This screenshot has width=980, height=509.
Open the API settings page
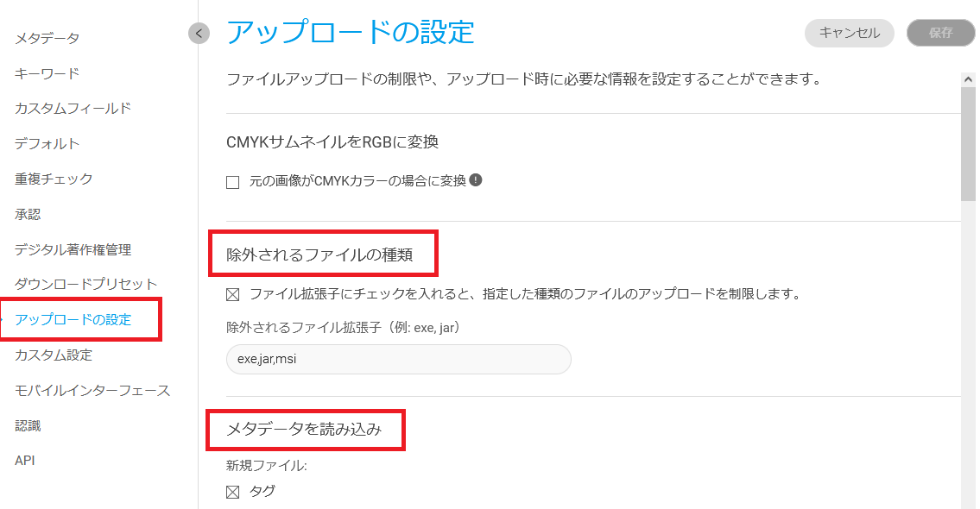pyautogui.click(x=25, y=461)
